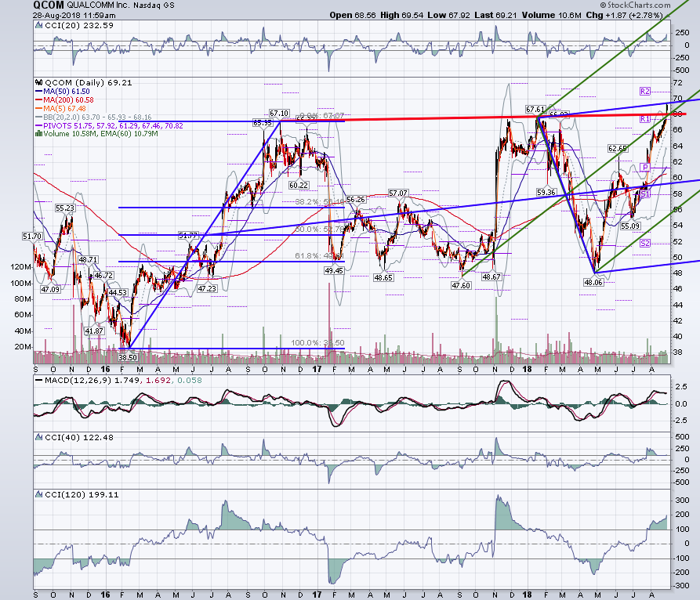Click the Last 69.21 value in the header
The height and width of the screenshot is (600, 700).
[x=495, y=15]
